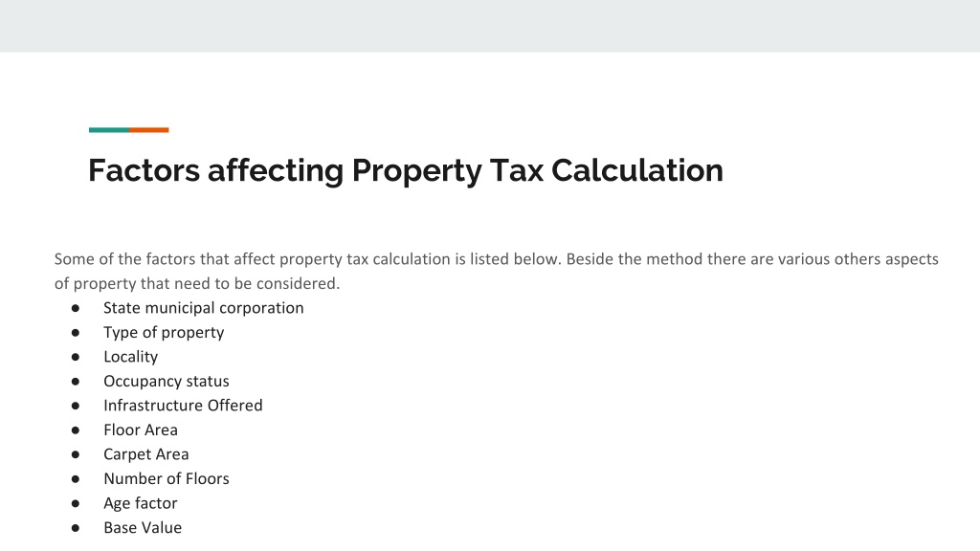
Task: Click the orange segment of accent line
Action: pos(149,130)
